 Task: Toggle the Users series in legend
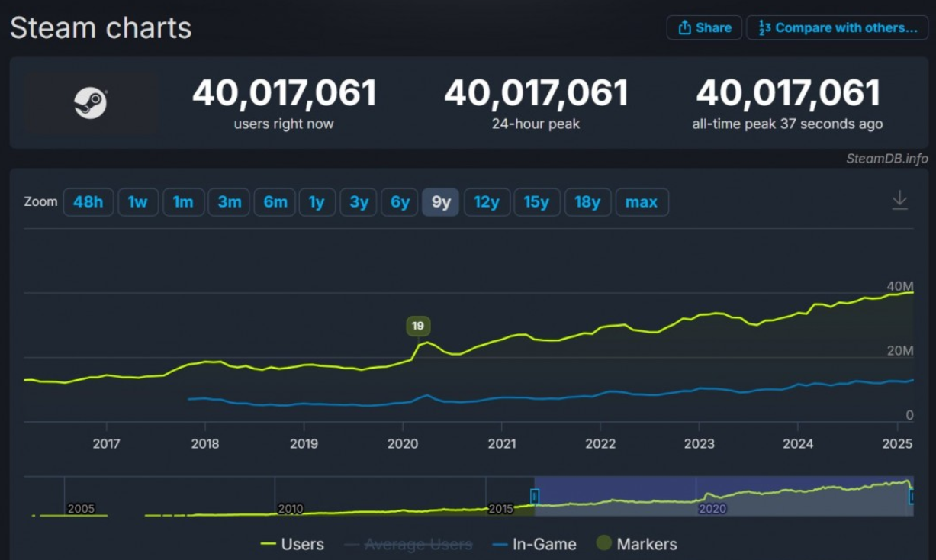(292, 544)
